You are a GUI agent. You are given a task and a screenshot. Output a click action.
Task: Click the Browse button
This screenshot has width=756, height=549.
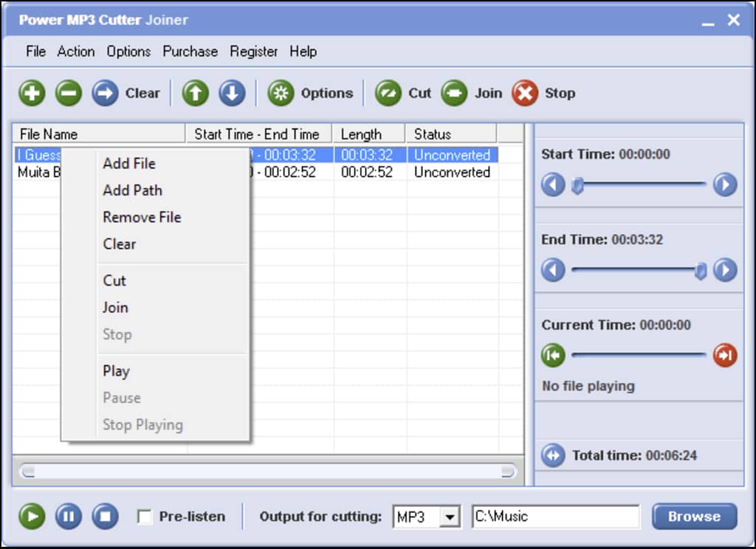pyautogui.click(x=694, y=517)
